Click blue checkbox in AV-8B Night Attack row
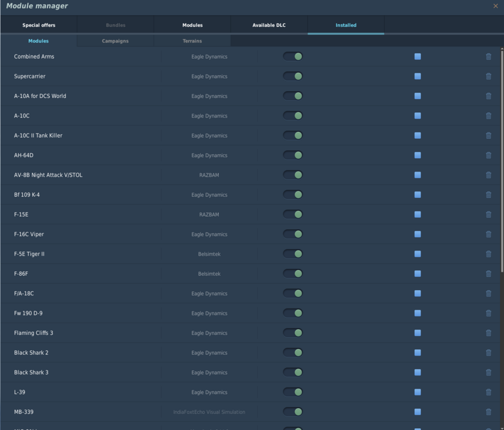Image resolution: width=504 pixels, height=430 pixels. [418, 175]
